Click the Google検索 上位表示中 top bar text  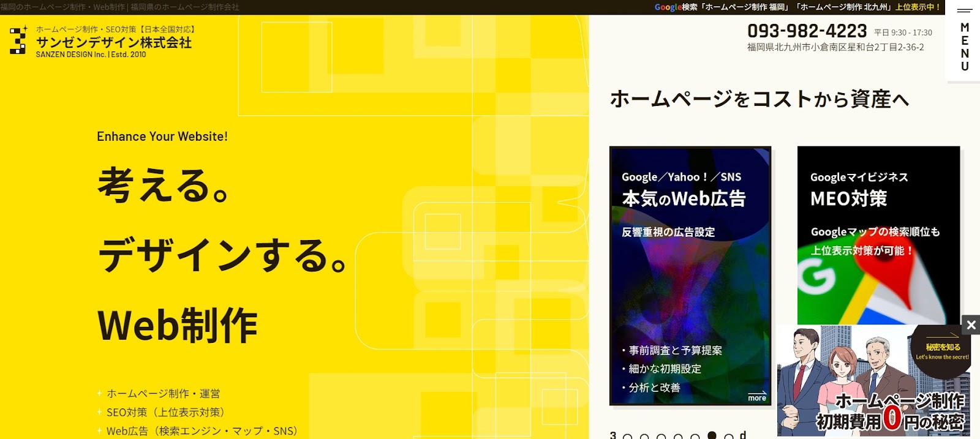coord(797,7)
